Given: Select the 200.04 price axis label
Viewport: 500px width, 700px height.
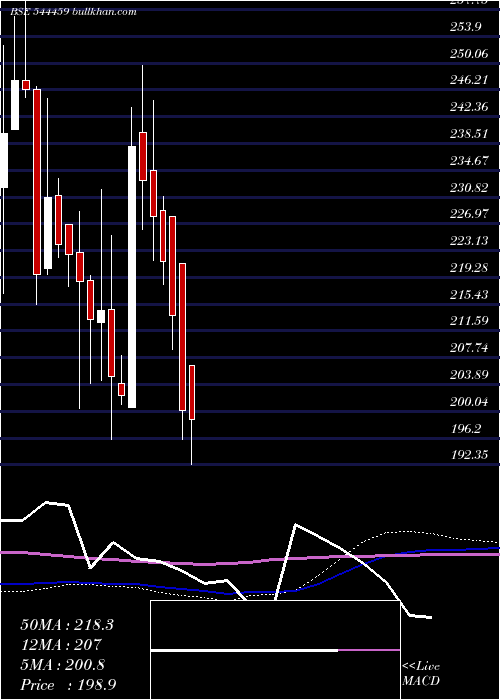Looking at the screenshot, I should 469,402.
